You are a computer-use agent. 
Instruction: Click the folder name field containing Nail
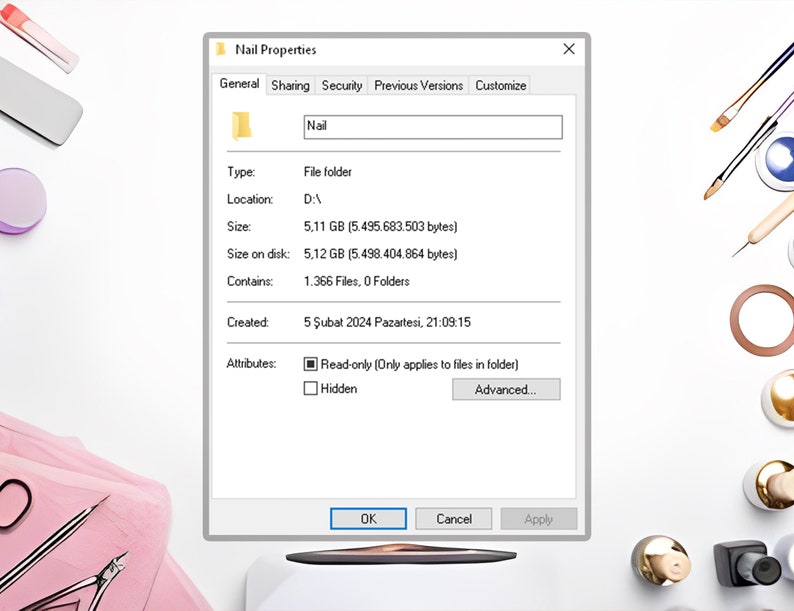(x=433, y=127)
